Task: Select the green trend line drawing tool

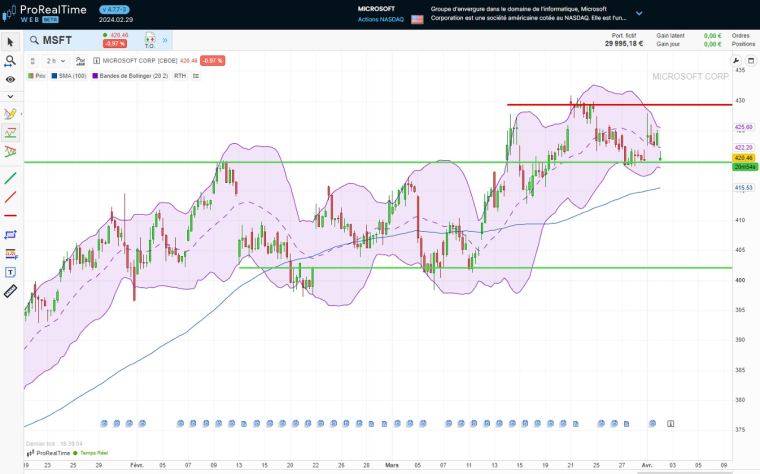Action: point(10,178)
